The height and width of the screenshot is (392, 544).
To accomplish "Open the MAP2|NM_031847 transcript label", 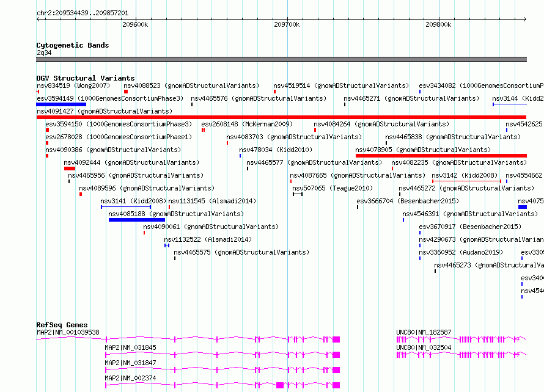I will pyautogui.click(x=130, y=363).
